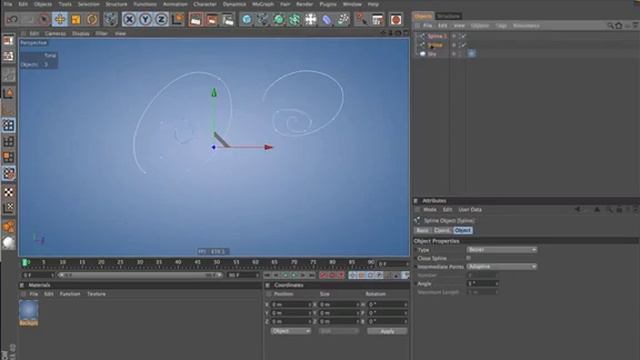The image size is (640, 360).
Task: Toggle X axis lock button
Action: coord(129,19)
